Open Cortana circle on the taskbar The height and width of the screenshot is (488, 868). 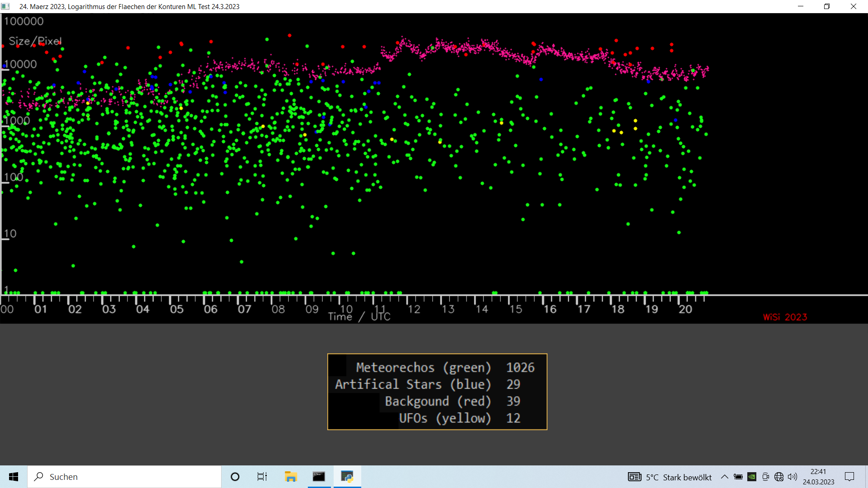click(235, 477)
